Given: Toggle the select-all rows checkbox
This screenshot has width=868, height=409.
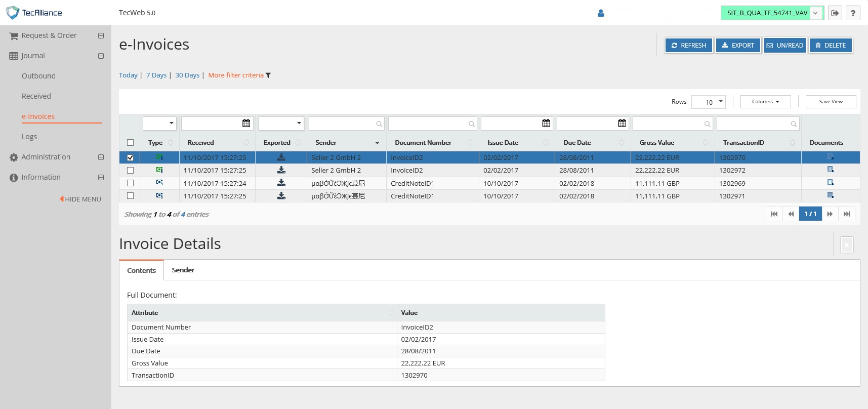Looking at the screenshot, I should (x=131, y=143).
